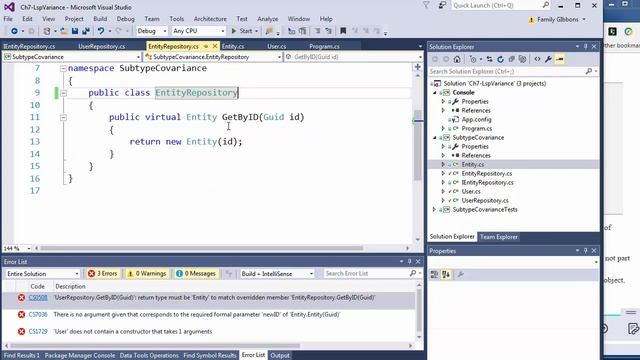
Task: Click the feedback icon next to Quick Launch
Action: (442, 5)
